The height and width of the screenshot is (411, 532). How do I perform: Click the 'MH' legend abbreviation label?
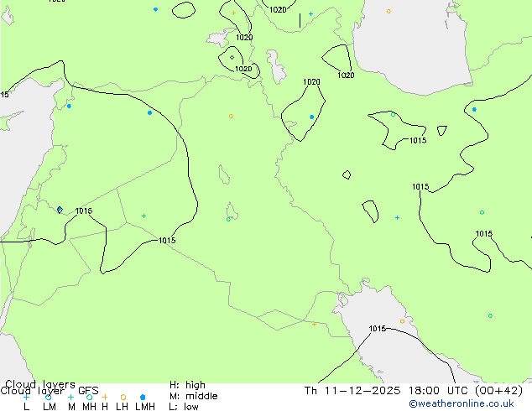[x=89, y=407]
